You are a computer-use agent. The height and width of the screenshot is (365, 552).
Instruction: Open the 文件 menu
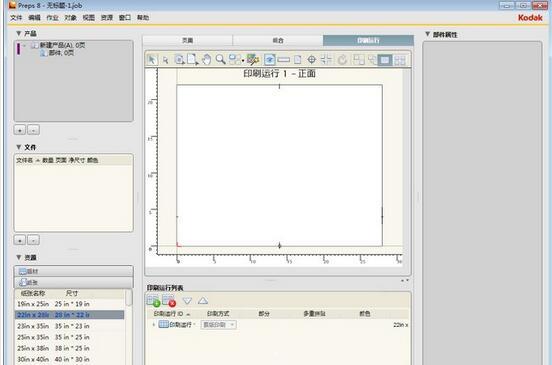16,18
